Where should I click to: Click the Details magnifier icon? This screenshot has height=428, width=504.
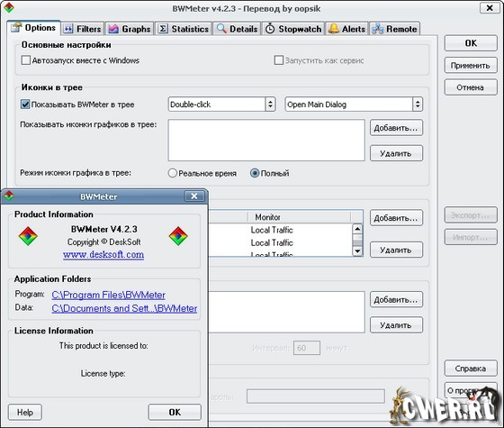221,29
